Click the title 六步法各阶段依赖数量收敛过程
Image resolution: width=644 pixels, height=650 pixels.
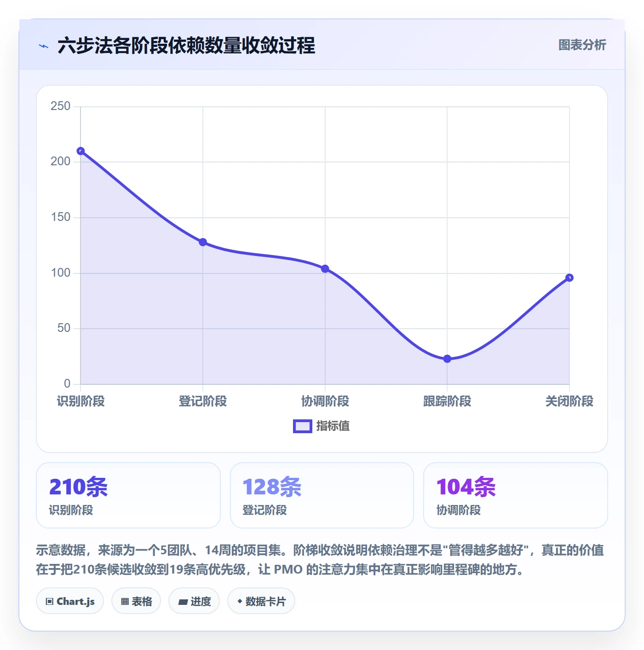(x=186, y=46)
